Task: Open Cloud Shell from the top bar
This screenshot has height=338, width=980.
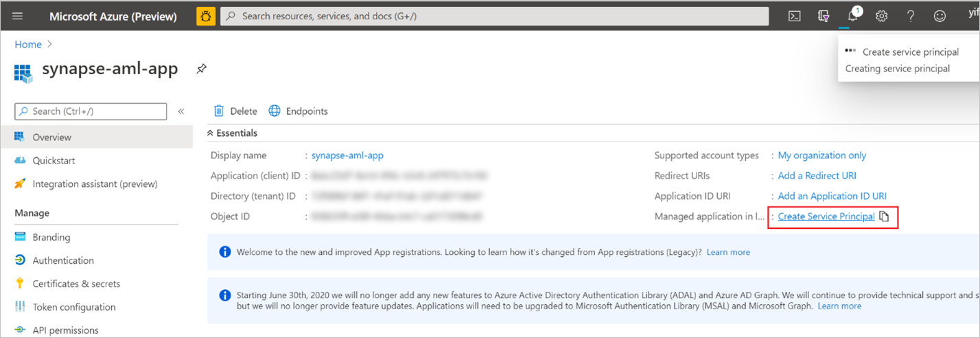Action: click(795, 16)
